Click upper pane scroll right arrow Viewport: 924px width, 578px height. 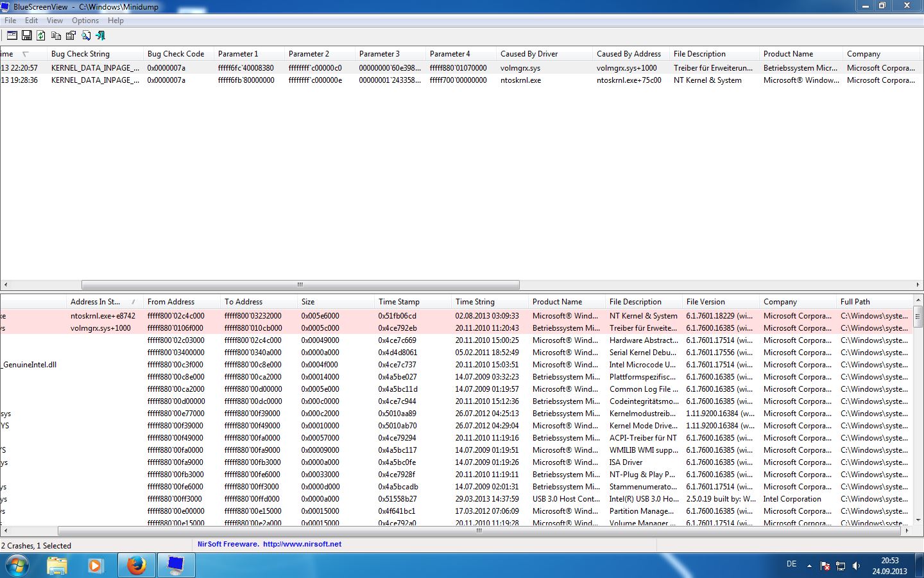[918, 285]
